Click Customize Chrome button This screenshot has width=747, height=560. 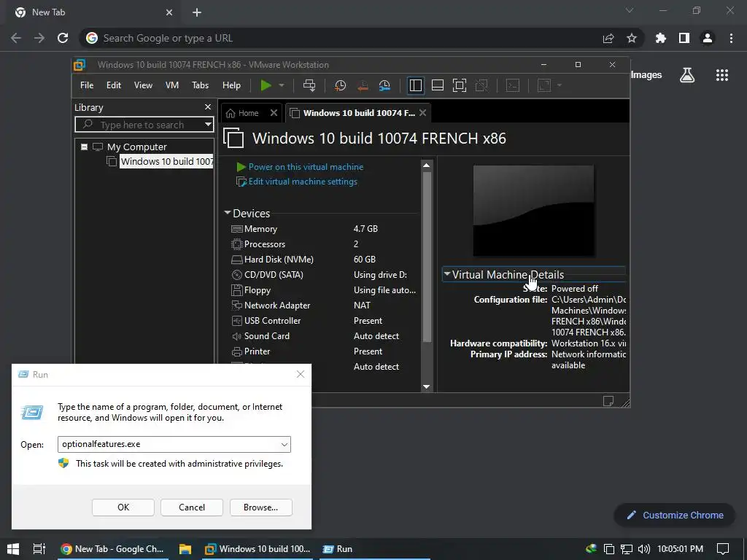pyautogui.click(x=675, y=516)
